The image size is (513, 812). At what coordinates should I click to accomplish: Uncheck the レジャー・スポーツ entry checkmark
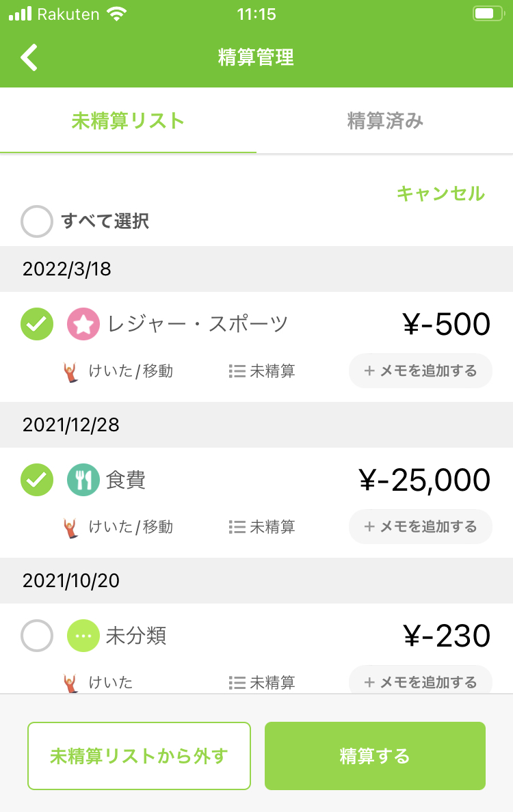pos(37,324)
